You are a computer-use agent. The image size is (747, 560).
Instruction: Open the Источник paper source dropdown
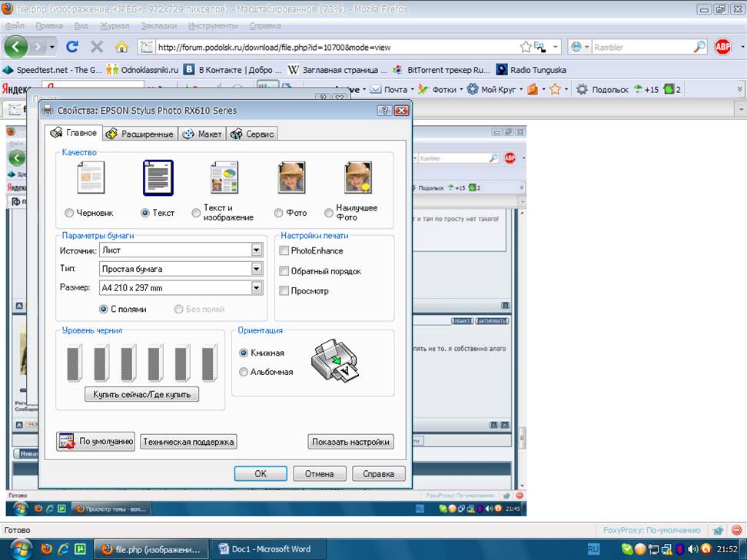257,250
